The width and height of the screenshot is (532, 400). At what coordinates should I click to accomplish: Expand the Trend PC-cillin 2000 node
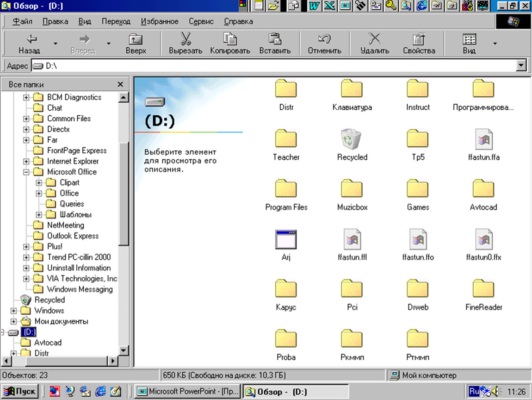(x=26, y=257)
